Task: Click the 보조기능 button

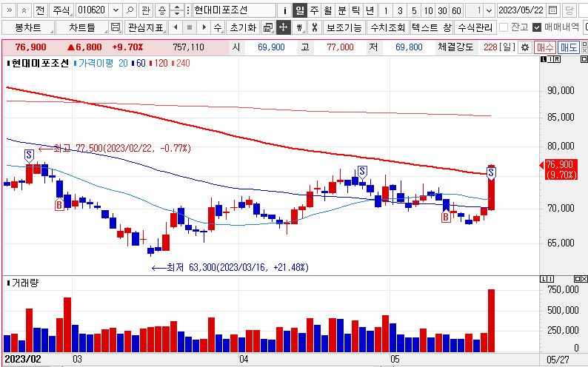Action: coord(344,27)
